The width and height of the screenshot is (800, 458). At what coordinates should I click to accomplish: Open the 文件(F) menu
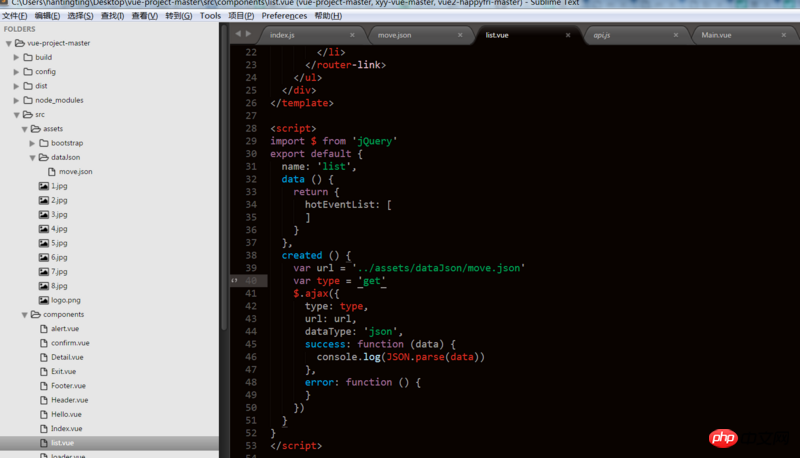(15, 16)
